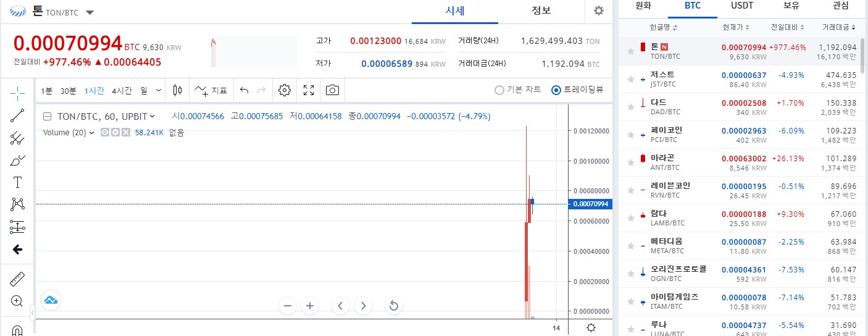Select the crosshair cursor tool
This screenshot has height=336, width=868.
click(17, 93)
